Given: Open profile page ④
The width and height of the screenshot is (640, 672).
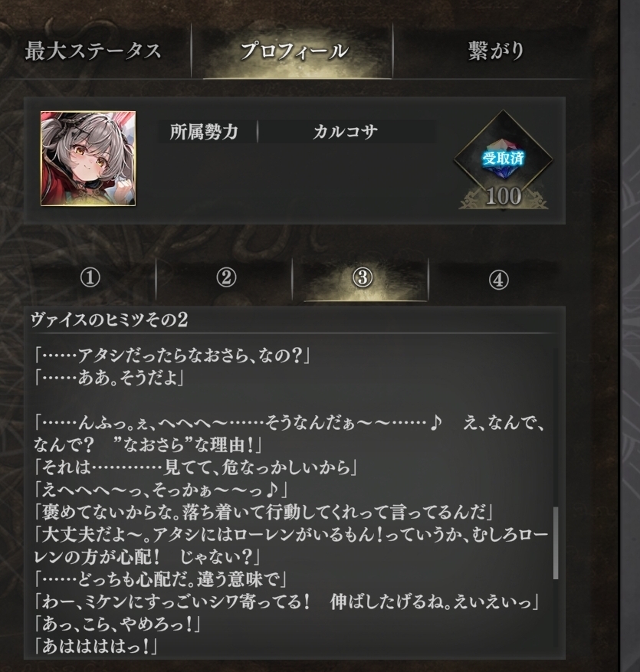Looking at the screenshot, I should tap(498, 280).
